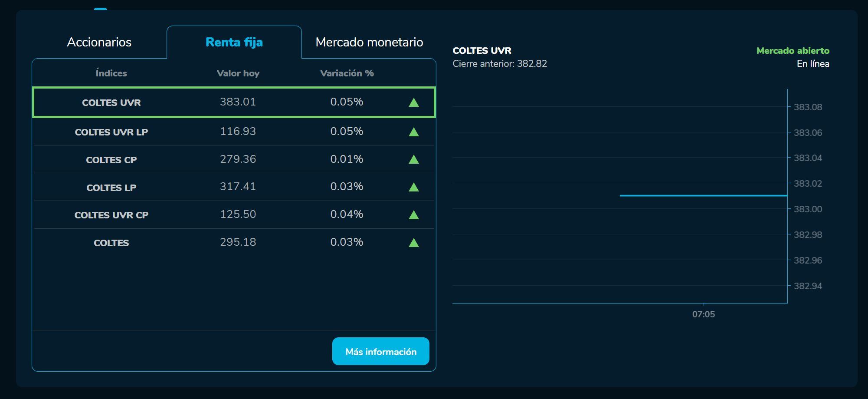Click the green up arrow for COLTES UVR CP
The image size is (868, 399).
(413, 215)
